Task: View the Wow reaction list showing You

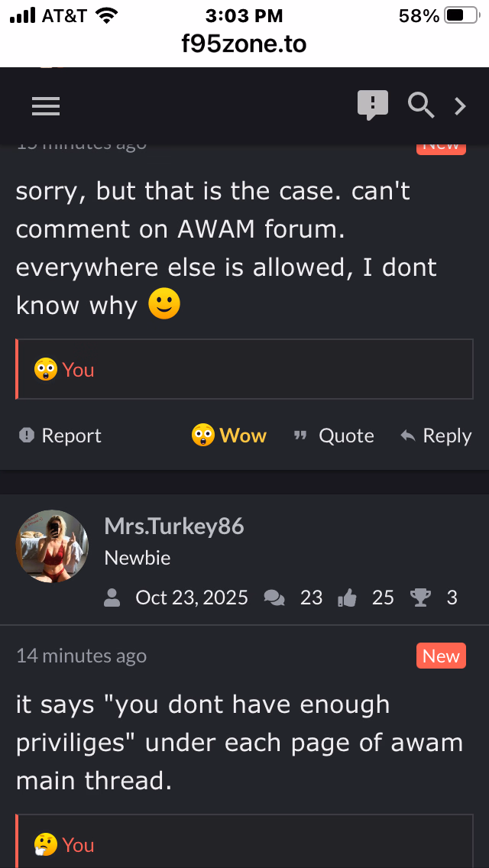Action: click(64, 369)
